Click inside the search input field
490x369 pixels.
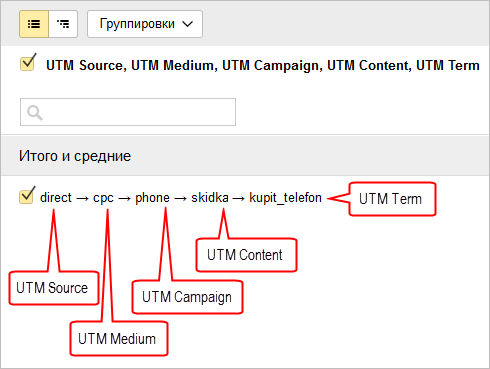coord(128,112)
